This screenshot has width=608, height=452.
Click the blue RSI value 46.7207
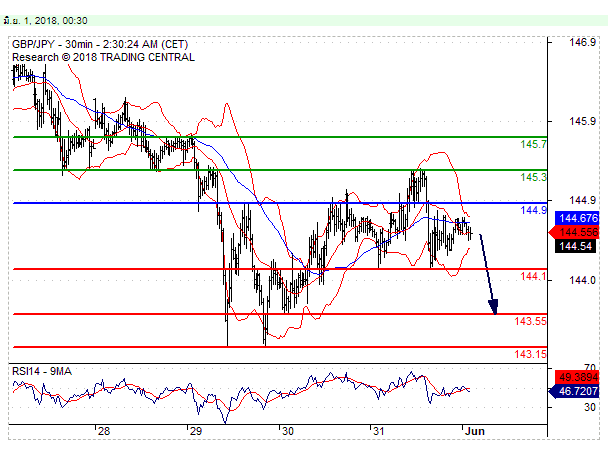point(574,391)
